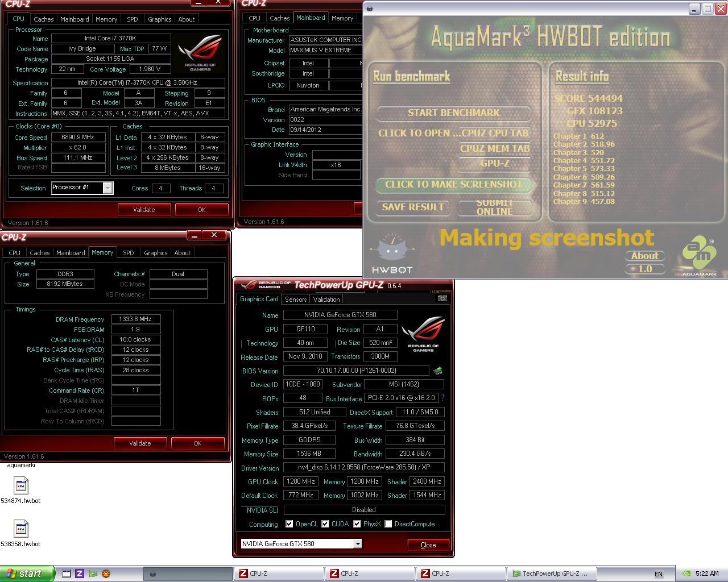Click the About button in AquaMark

point(645,256)
